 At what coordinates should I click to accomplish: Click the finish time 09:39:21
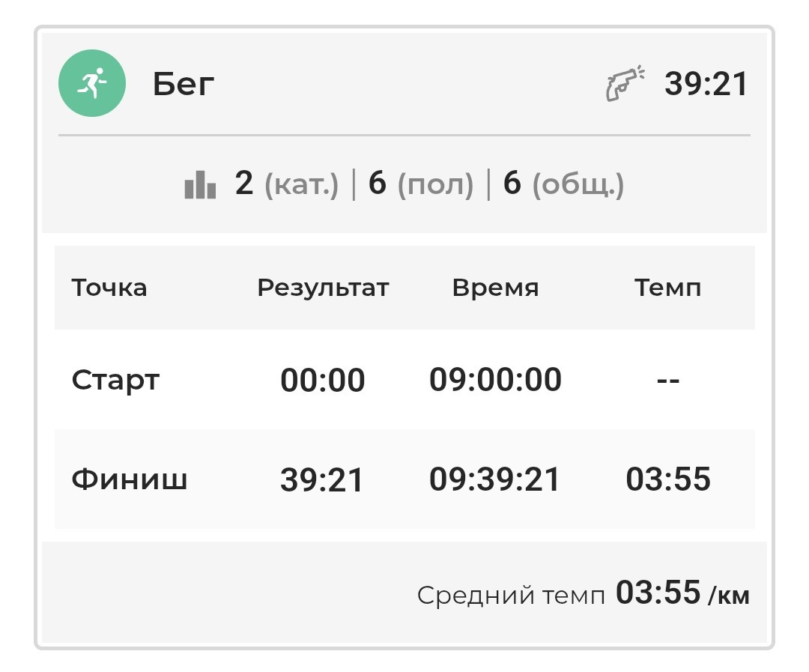pos(494,479)
